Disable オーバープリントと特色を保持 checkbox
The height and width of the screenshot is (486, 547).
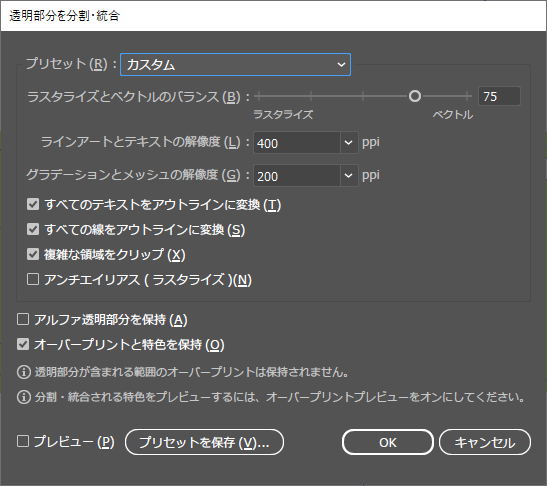[23, 345]
